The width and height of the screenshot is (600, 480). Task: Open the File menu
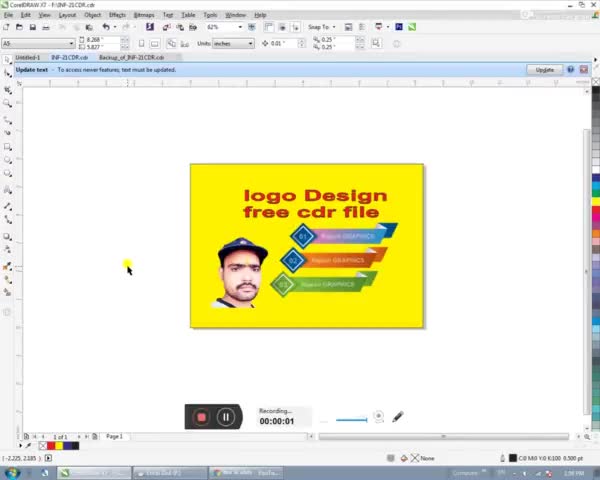8,15
